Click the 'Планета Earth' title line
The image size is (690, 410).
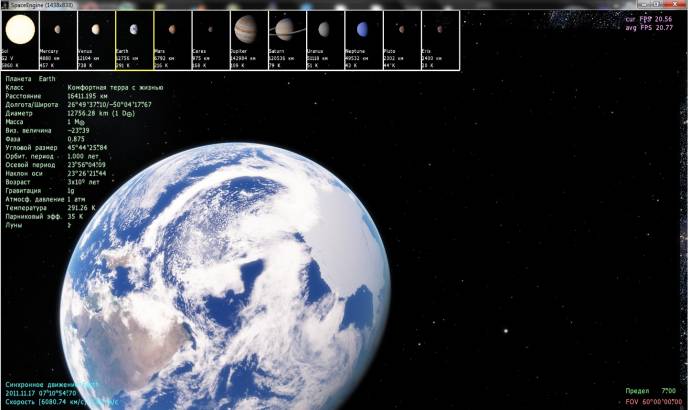click(30, 79)
